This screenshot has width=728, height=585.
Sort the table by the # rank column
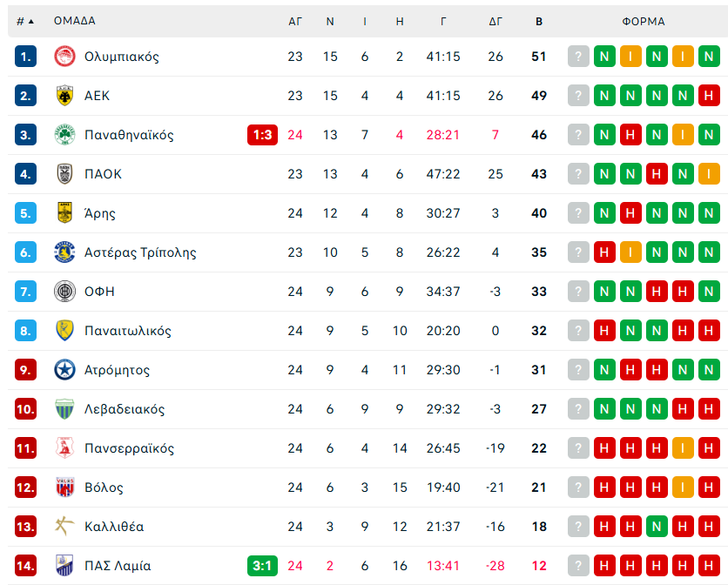coord(24,21)
